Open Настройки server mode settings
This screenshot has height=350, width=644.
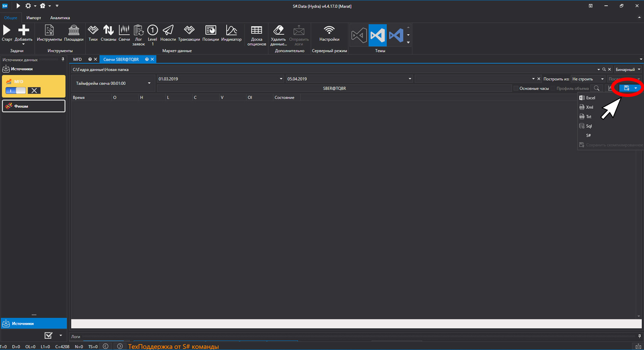click(329, 33)
